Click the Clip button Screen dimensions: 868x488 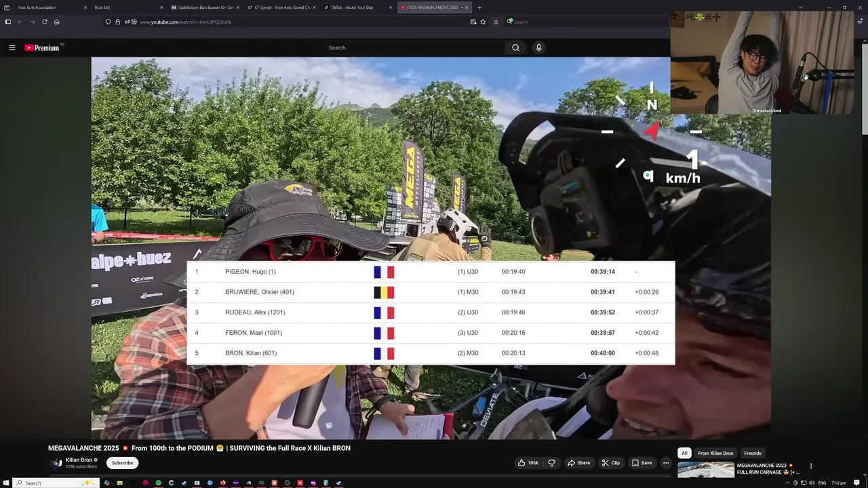pos(611,463)
